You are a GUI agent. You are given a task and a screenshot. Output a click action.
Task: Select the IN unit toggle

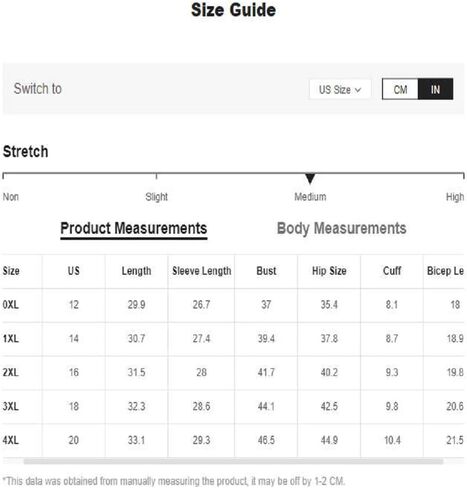pyautogui.click(x=435, y=89)
